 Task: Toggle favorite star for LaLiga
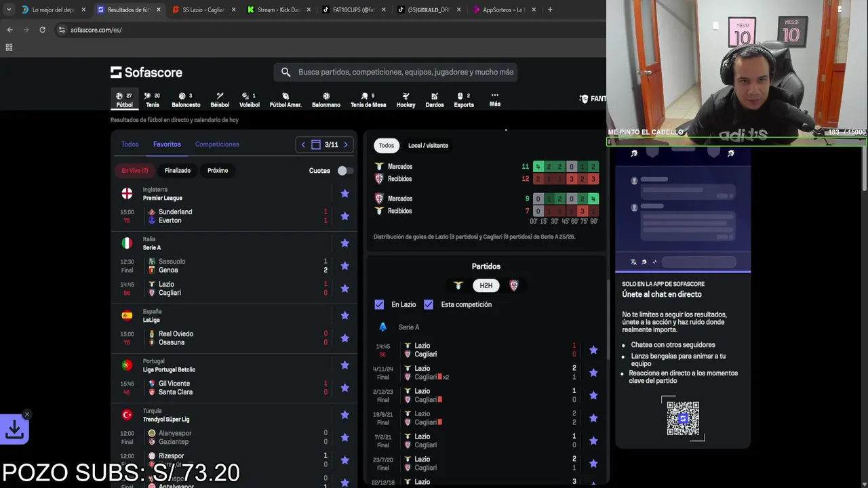[x=344, y=315]
